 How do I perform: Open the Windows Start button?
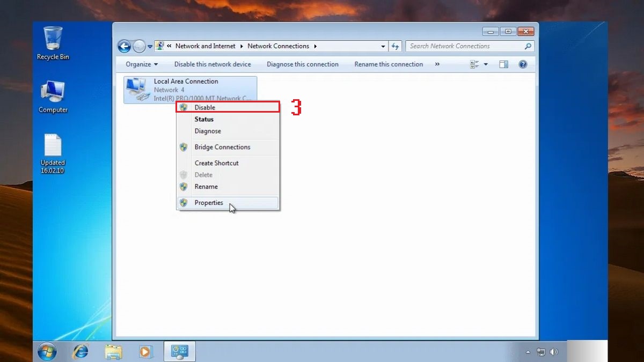pyautogui.click(x=47, y=351)
